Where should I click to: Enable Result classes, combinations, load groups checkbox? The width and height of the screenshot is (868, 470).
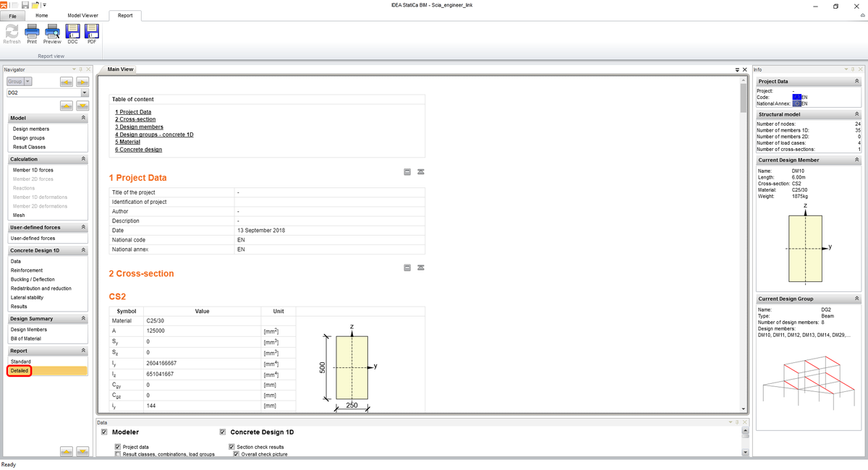pos(116,455)
